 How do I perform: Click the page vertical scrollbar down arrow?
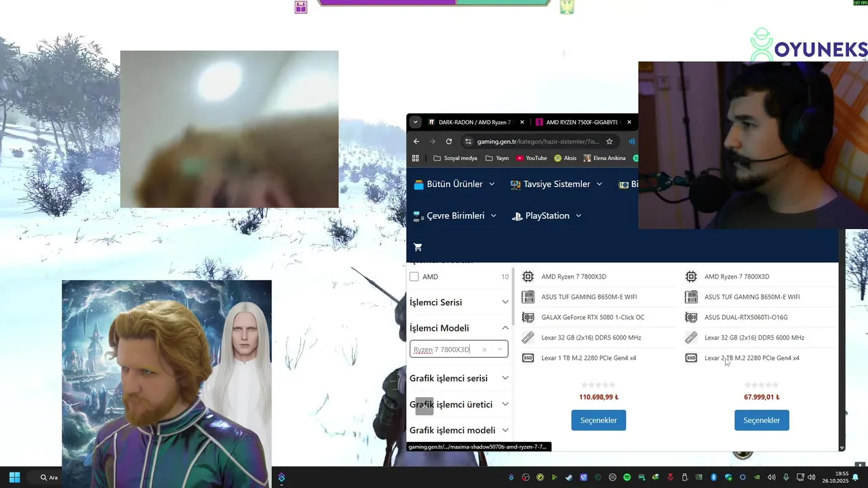(x=842, y=448)
